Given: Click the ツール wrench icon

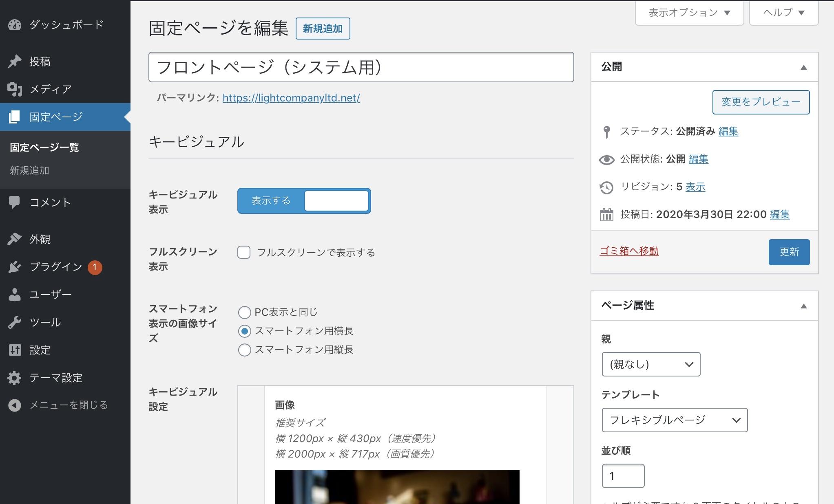Looking at the screenshot, I should (15, 322).
